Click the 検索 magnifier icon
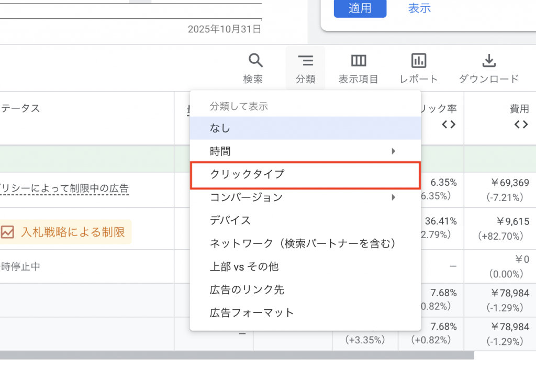536x392 pixels. (x=255, y=61)
